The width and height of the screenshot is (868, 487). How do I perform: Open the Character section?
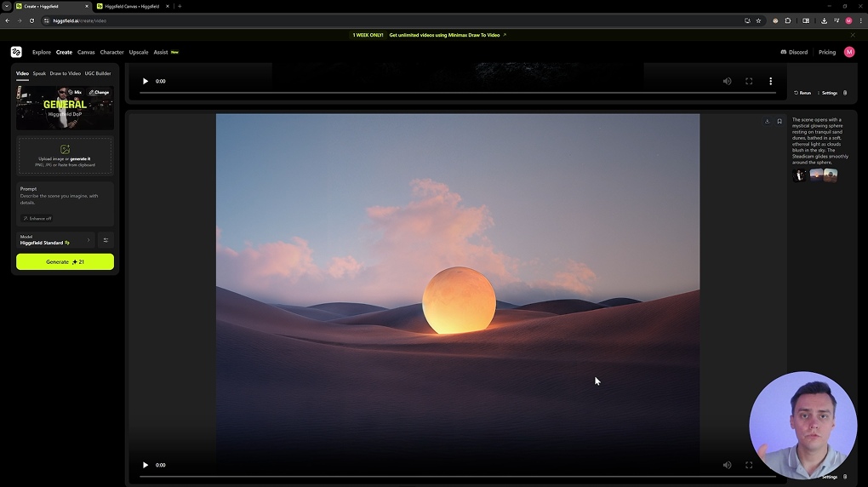[111, 52]
